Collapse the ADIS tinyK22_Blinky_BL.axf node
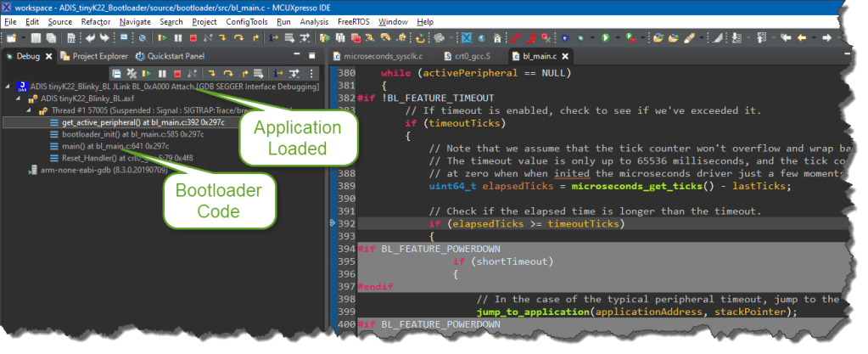The width and height of the screenshot is (868, 354). [19, 98]
